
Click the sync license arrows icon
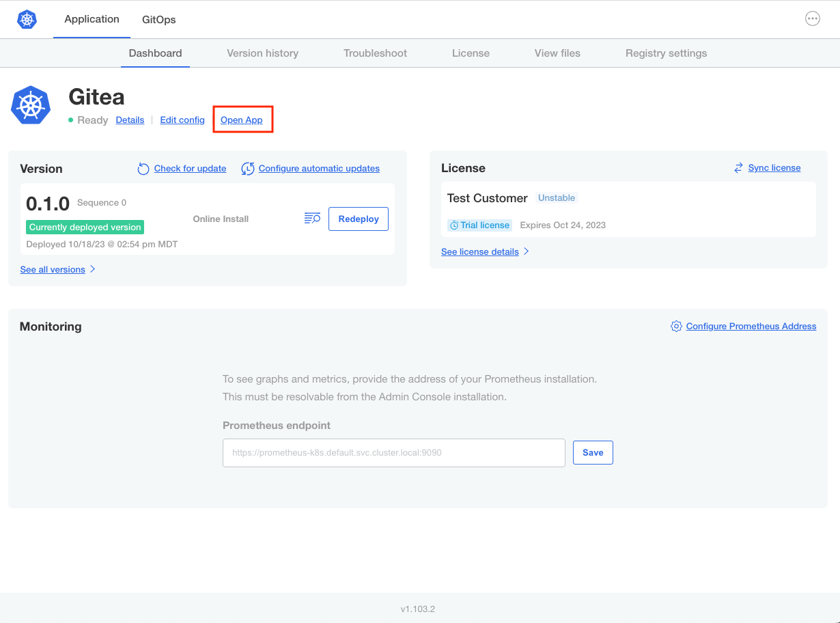point(738,167)
